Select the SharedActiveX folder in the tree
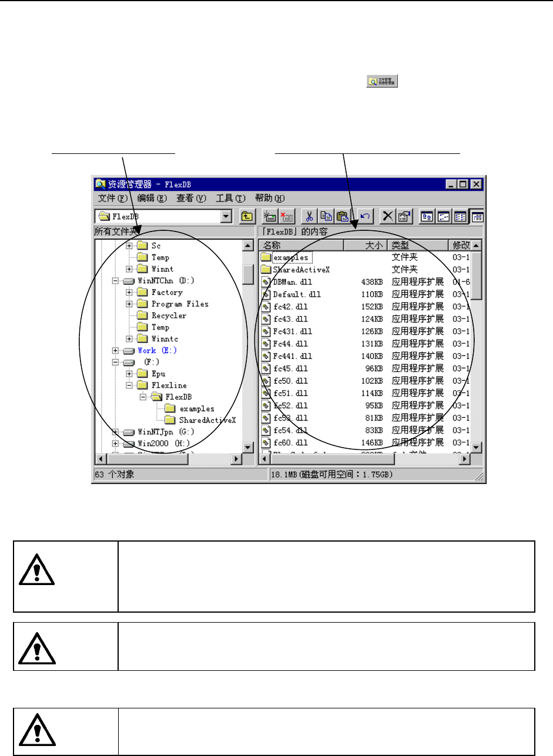 click(207, 420)
